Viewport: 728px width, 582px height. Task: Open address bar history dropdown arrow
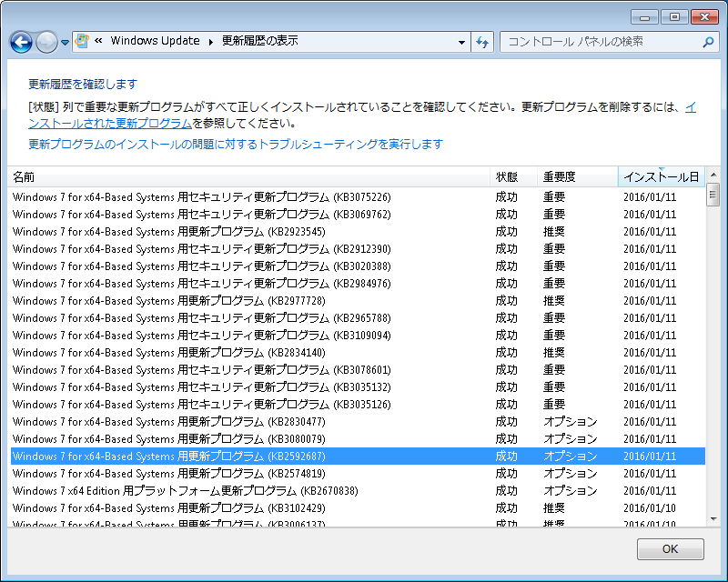pos(461,42)
